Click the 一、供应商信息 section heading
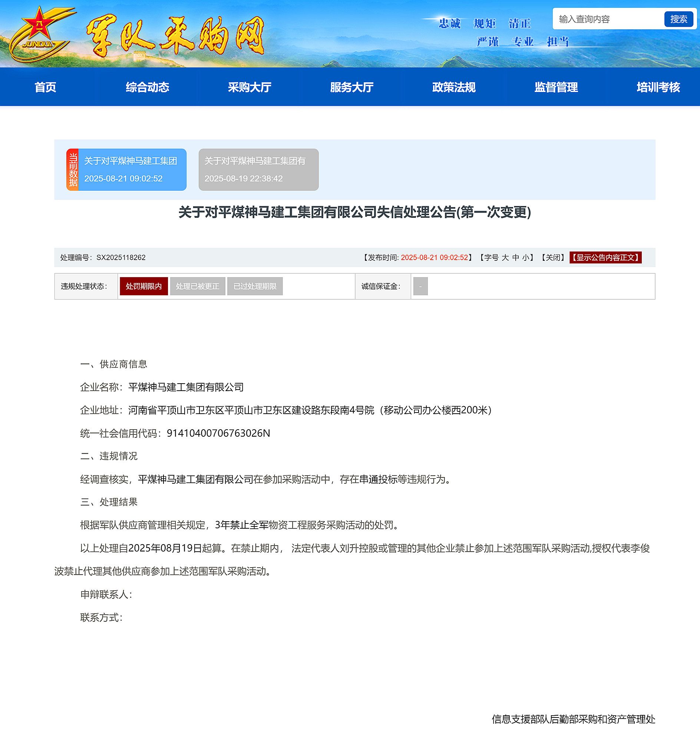Image resolution: width=700 pixels, height=742 pixels. tap(114, 364)
